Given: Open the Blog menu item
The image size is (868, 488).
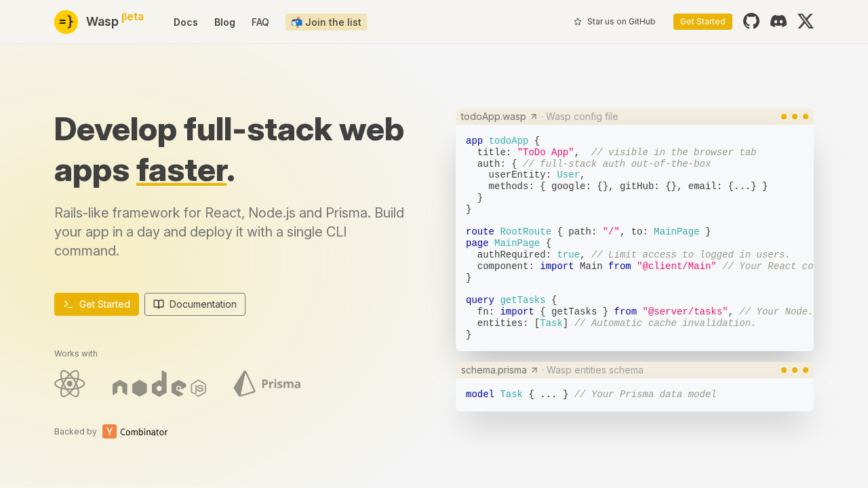Looking at the screenshot, I should point(224,22).
